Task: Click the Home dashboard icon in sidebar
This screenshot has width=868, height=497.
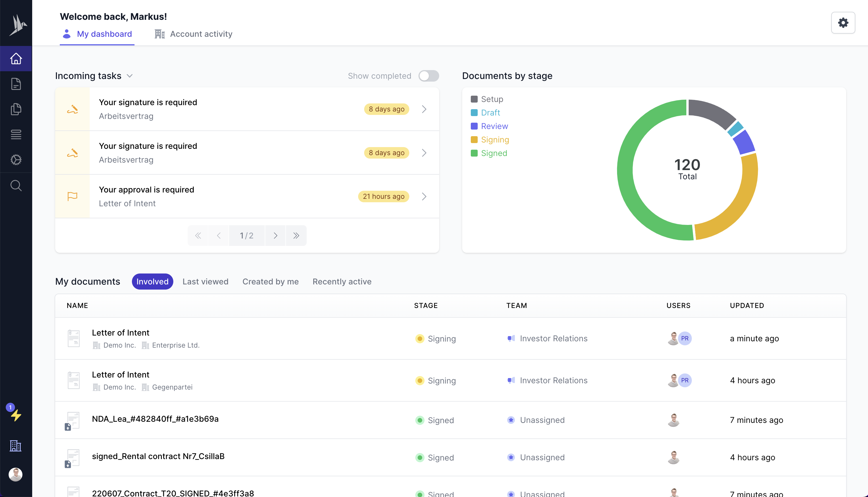Action: pyautogui.click(x=16, y=58)
